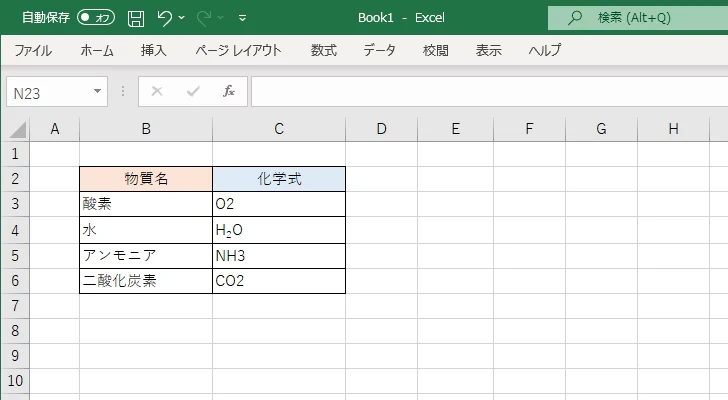The image size is (728, 400).
Task: Select column A header
Action: tap(55, 129)
